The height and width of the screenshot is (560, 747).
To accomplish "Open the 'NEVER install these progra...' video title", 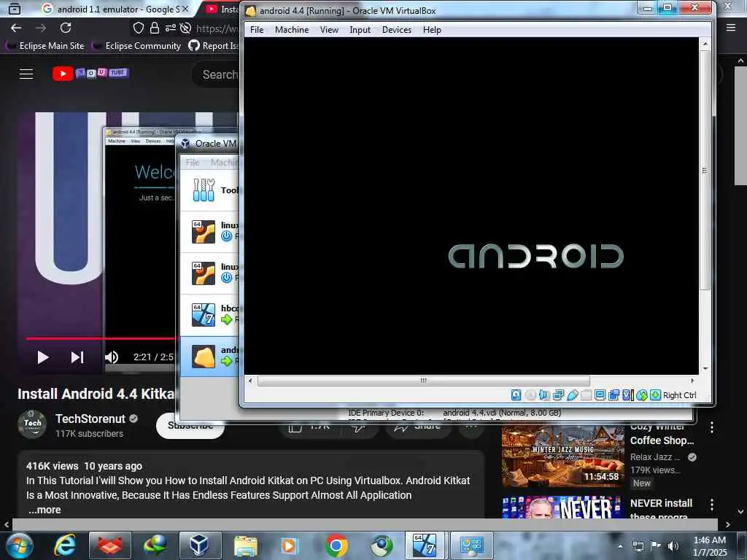I will pos(661,510).
